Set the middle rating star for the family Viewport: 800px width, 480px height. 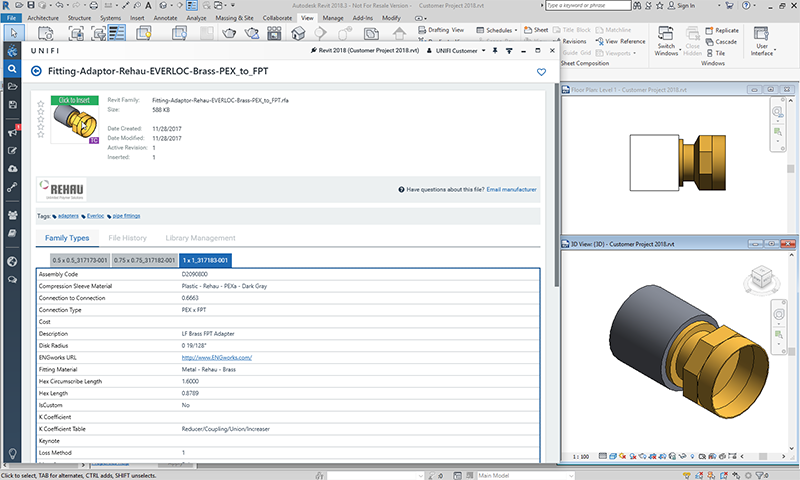tap(41, 119)
